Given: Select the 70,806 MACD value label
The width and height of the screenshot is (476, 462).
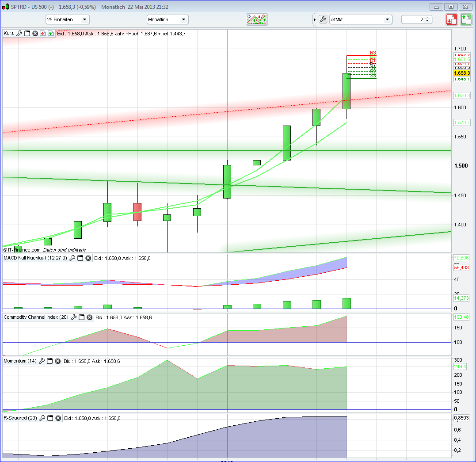Looking at the screenshot, I should coord(461,258).
